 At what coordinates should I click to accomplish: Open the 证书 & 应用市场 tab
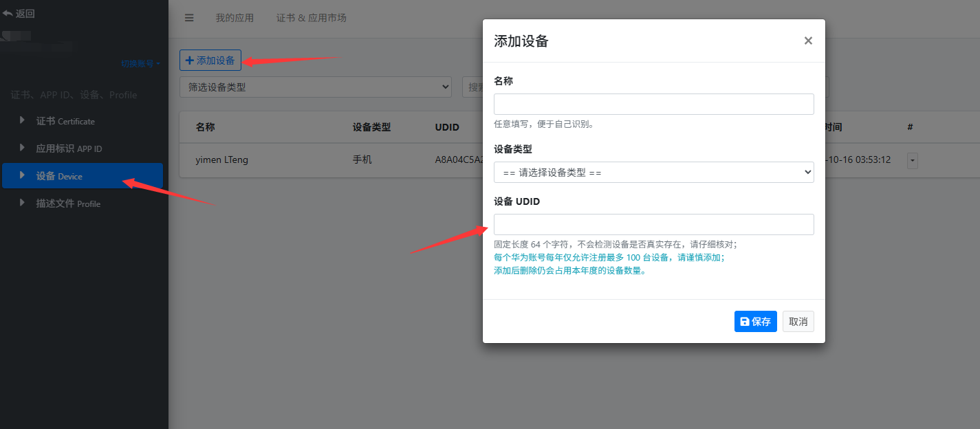(x=312, y=18)
